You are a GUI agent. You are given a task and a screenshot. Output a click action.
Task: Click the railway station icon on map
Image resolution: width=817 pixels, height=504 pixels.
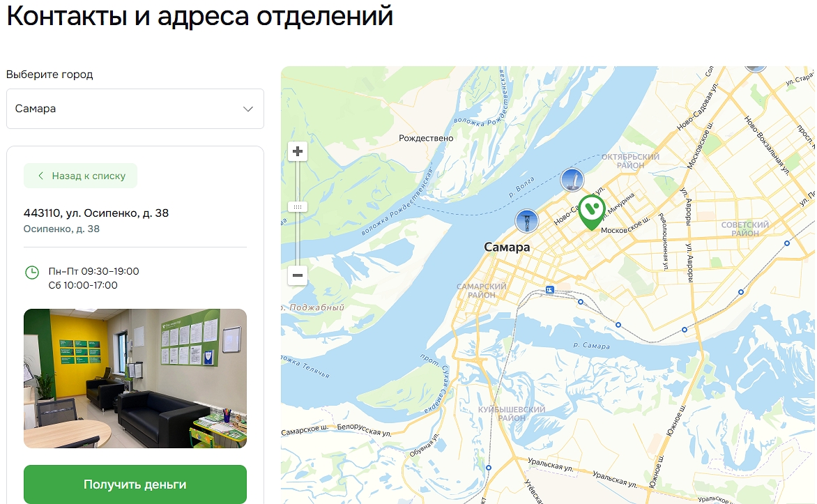[550, 290]
